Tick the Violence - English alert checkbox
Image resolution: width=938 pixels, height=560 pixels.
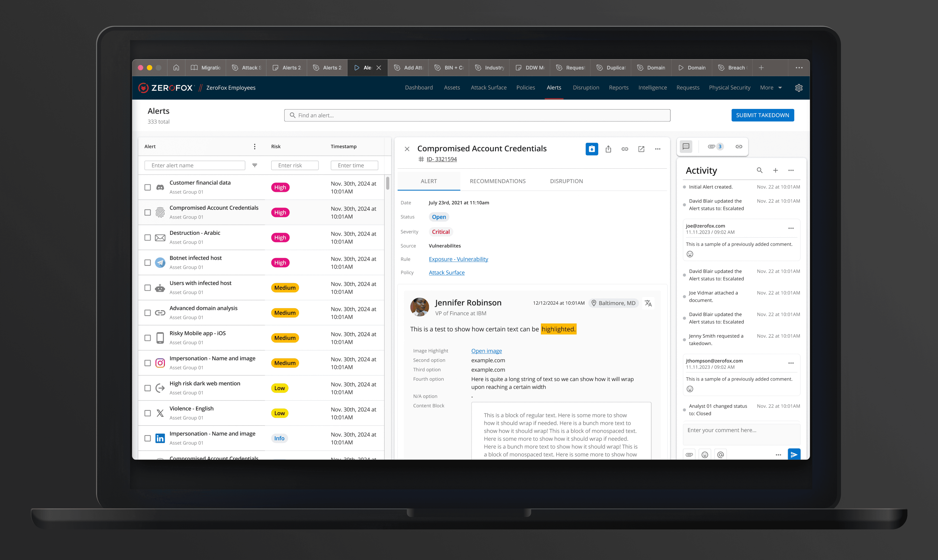tap(147, 413)
